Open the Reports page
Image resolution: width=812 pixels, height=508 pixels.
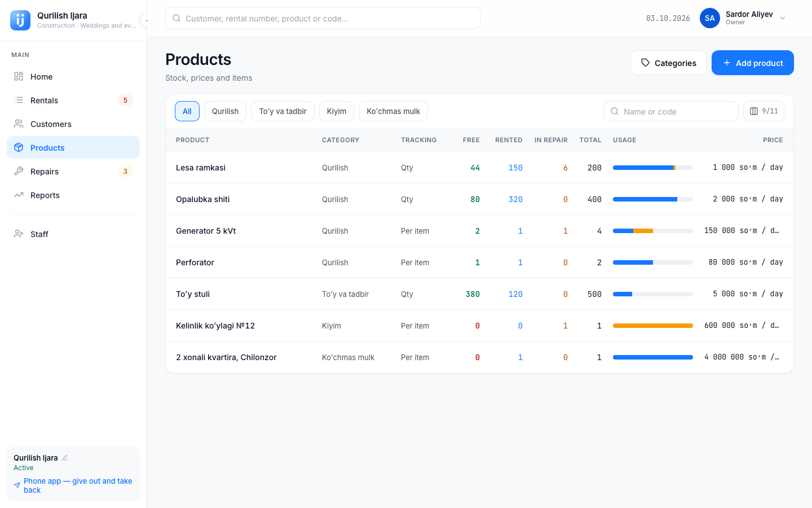click(x=73, y=195)
